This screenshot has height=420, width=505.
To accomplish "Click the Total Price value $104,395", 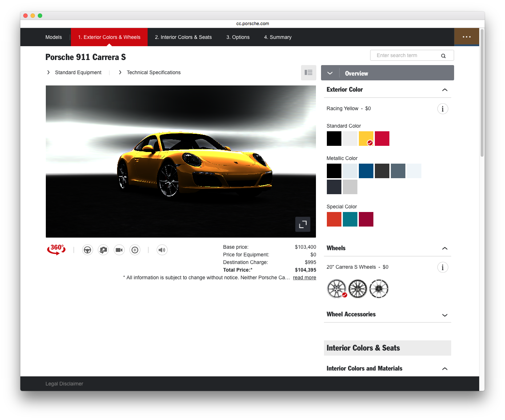I will coord(305,270).
